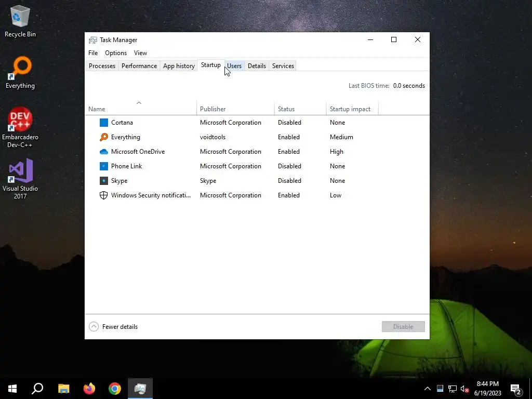
Task: Open the Options menu
Action: click(x=116, y=53)
